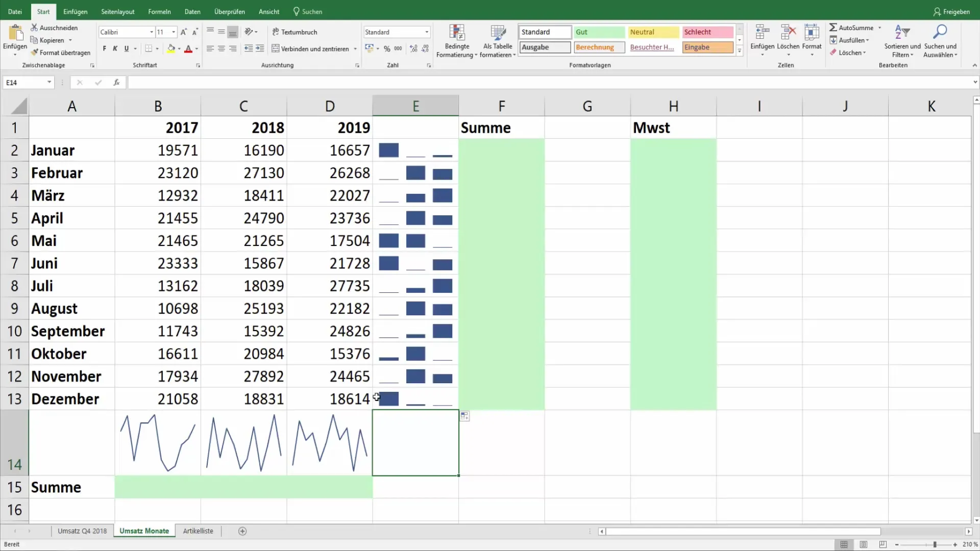Apply the Neutral cell style
The width and height of the screenshot is (980, 551).
653,32
